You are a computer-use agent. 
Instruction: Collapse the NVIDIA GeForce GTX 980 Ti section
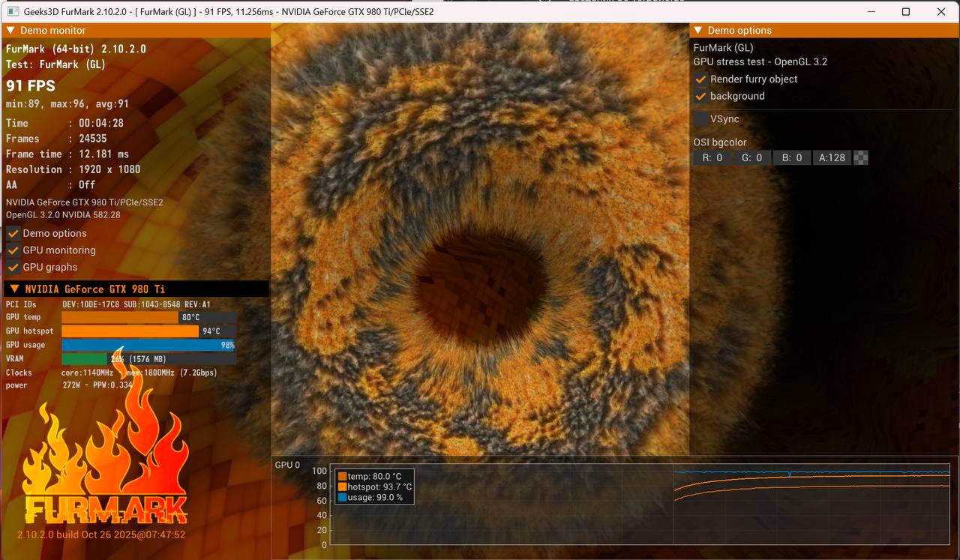pyautogui.click(x=14, y=289)
